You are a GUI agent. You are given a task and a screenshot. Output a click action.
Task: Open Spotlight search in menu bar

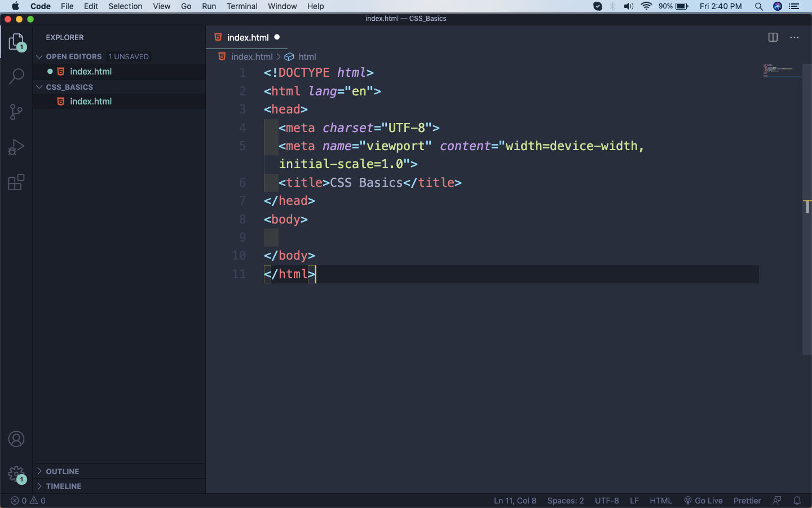tap(759, 6)
